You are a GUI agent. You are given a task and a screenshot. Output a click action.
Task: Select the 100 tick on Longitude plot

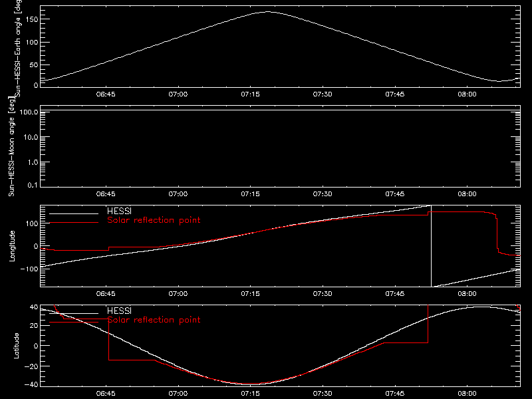tap(31, 223)
